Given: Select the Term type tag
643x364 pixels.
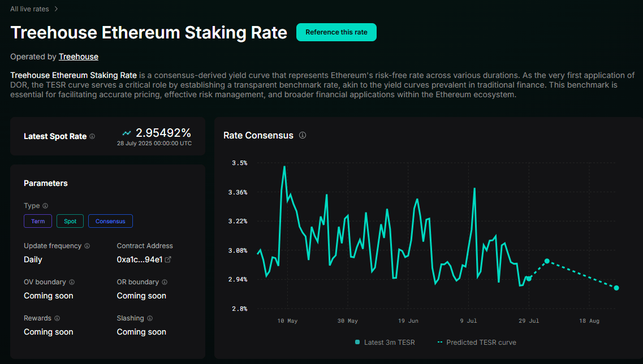Looking at the screenshot, I should coord(38,221).
